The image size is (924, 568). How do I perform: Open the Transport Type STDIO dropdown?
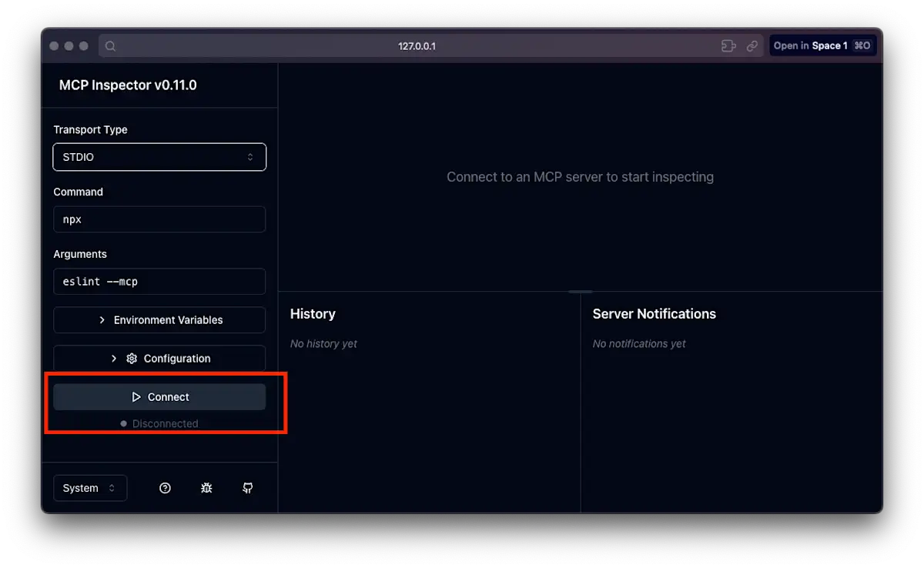(159, 156)
